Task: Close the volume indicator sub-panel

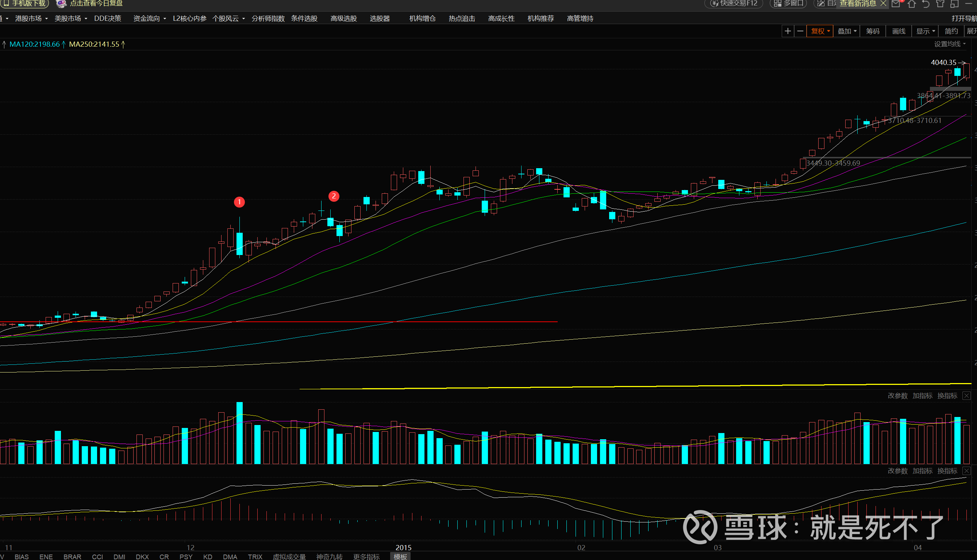Action: 966,396
